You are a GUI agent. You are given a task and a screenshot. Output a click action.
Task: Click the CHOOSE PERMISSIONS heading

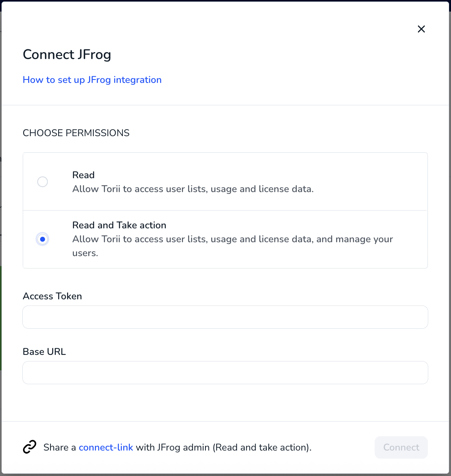(76, 133)
